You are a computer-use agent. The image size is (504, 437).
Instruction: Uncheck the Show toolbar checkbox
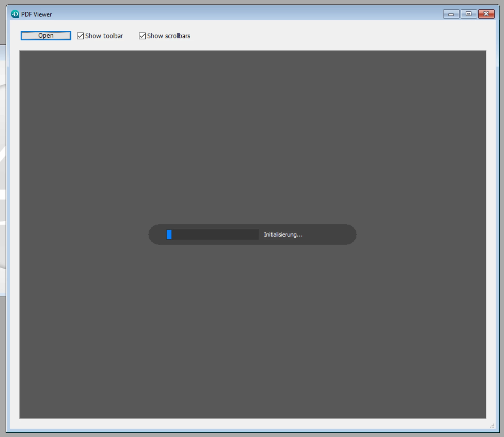80,36
